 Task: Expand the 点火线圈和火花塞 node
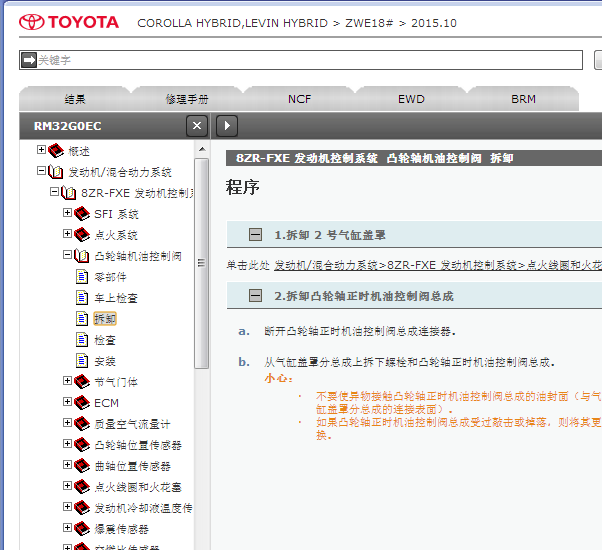click(x=68, y=486)
